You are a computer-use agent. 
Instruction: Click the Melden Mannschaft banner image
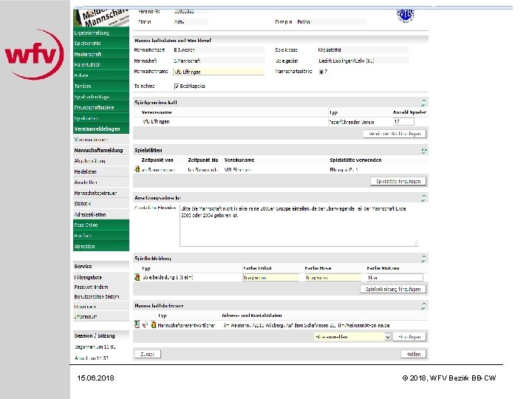pyautogui.click(x=101, y=18)
